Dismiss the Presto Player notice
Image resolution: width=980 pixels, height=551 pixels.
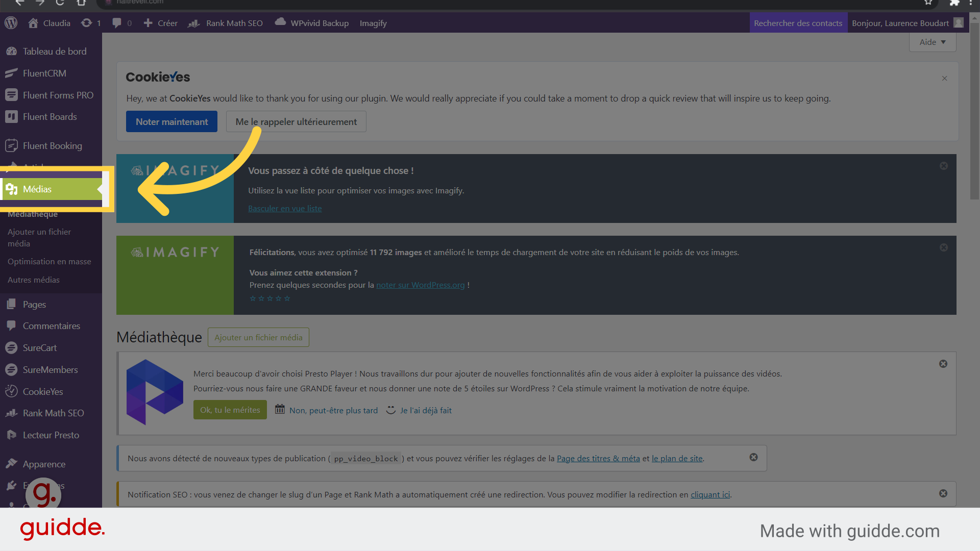point(943,364)
